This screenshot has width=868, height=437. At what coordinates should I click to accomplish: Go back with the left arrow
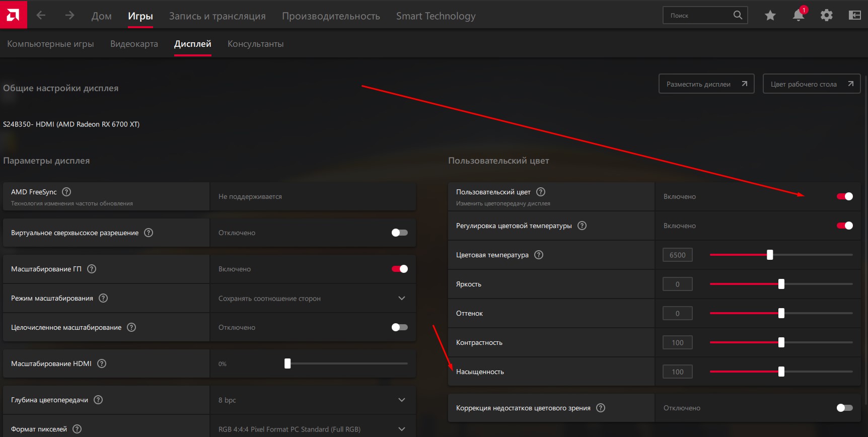[41, 15]
